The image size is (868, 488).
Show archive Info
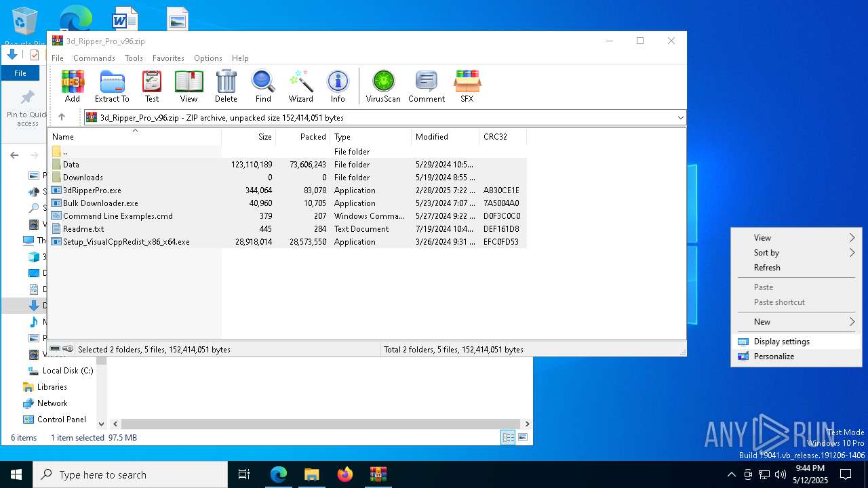tap(338, 86)
